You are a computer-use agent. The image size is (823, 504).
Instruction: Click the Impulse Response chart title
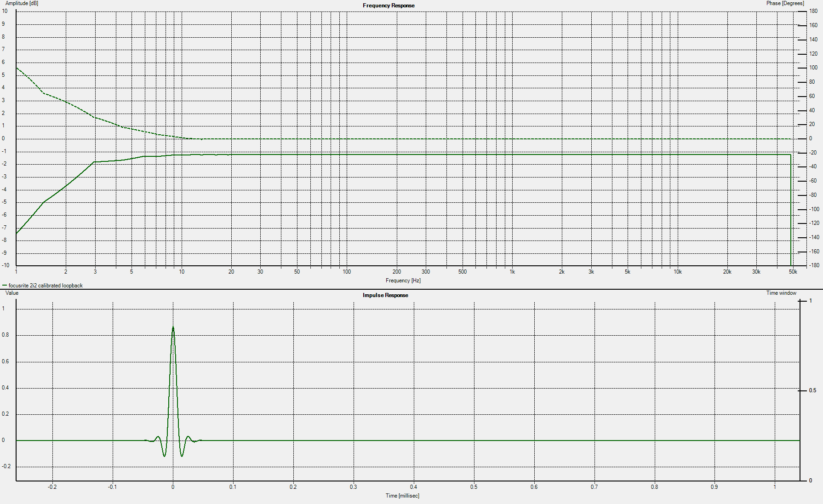coord(385,295)
